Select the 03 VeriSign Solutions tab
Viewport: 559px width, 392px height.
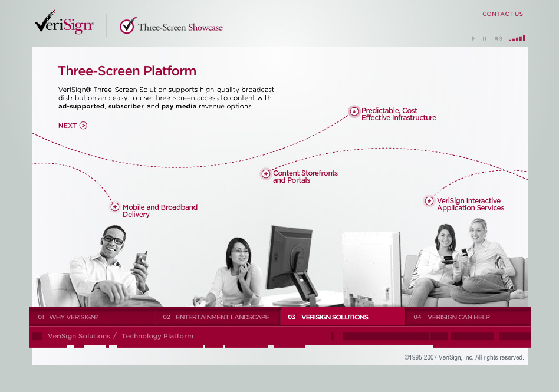click(x=343, y=317)
